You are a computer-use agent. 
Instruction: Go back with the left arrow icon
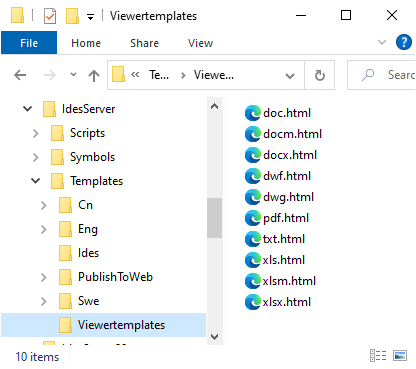click(x=20, y=75)
